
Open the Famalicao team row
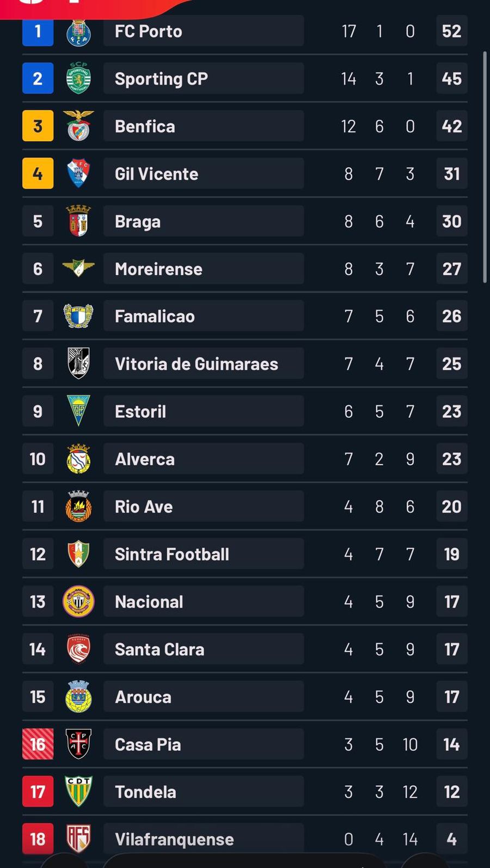coord(203,316)
